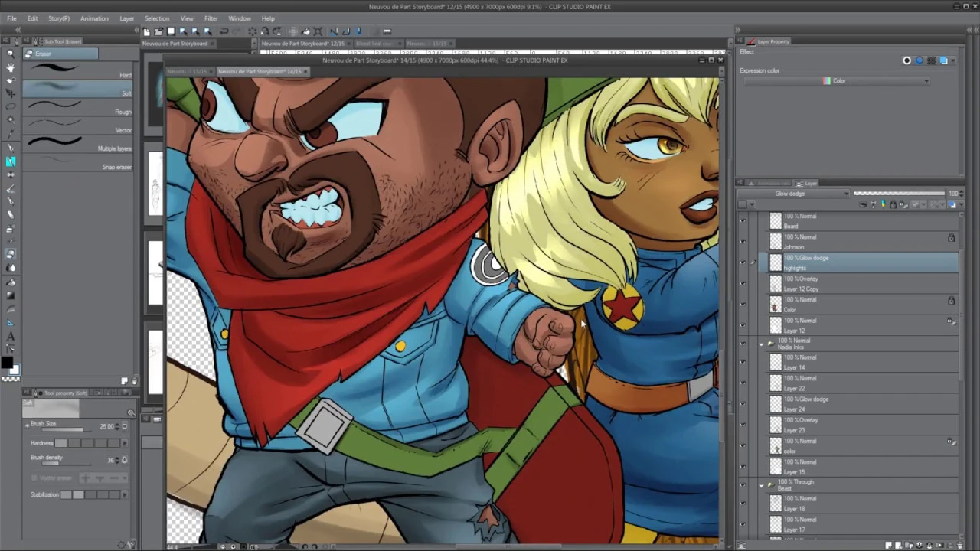The height and width of the screenshot is (551, 980).
Task: Click the New file icon in command bar
Action: (x=146, y=31)
